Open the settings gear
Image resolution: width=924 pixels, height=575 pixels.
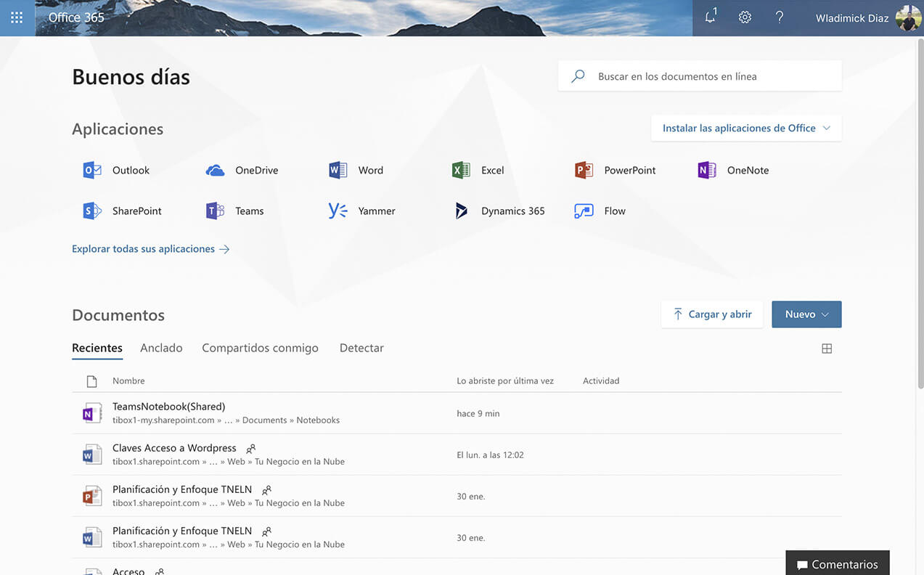(745, 17)
